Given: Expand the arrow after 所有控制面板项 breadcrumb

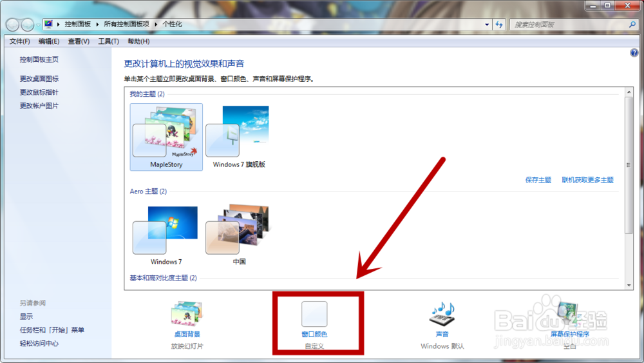Looking at the screenshot, I should tap(156, 25).
